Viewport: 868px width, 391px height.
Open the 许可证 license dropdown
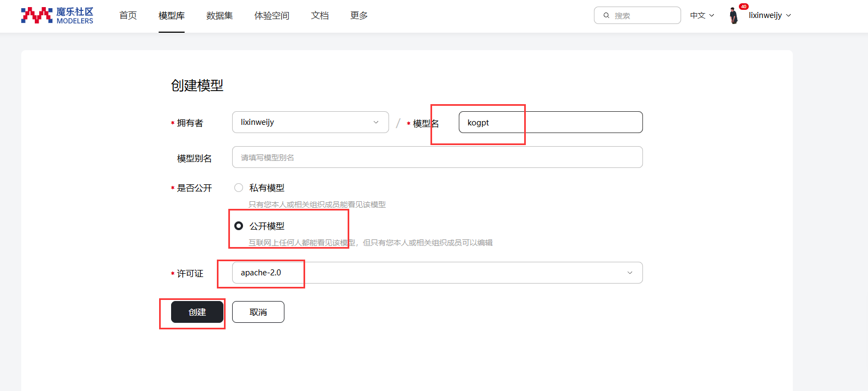coord(437,273)
